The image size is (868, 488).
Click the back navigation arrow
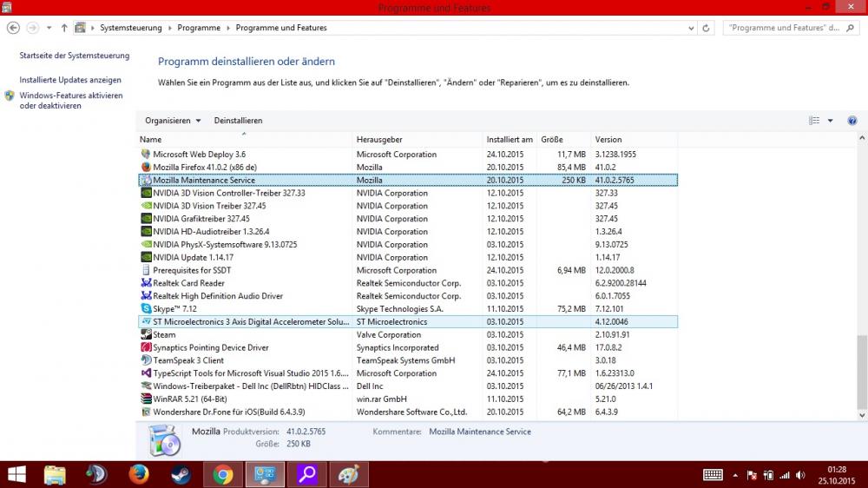click(x=13, y=28)
